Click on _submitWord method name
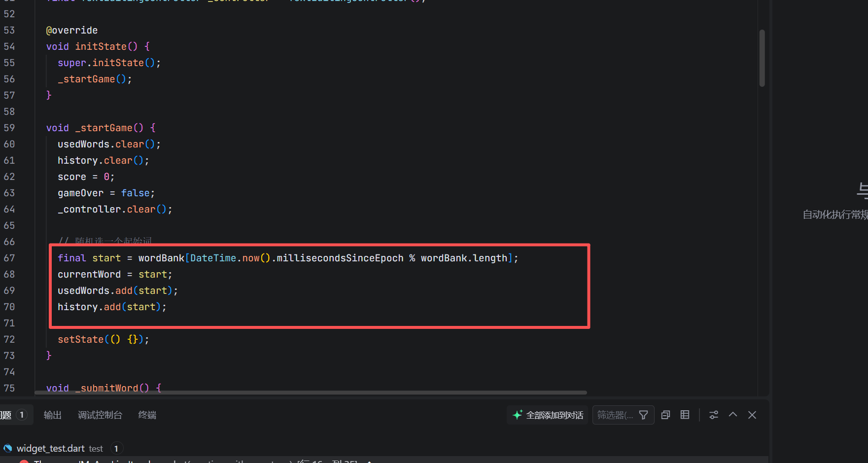This screenshot has width=868, height=463. tap(107, 388)
